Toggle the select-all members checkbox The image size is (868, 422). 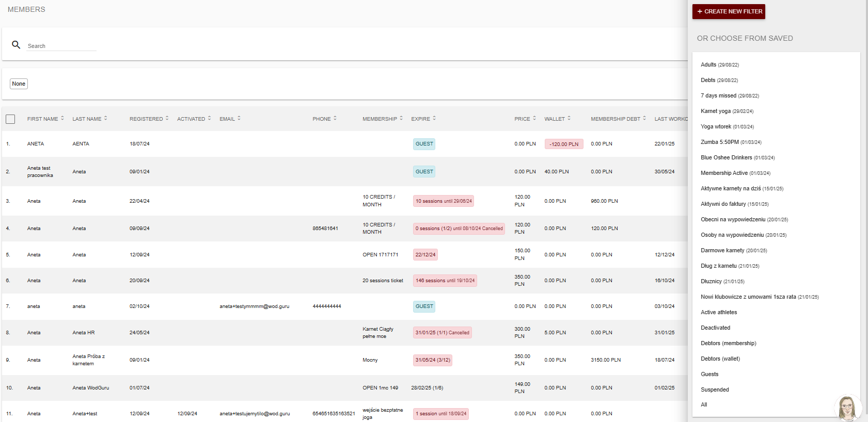(10, 119)
